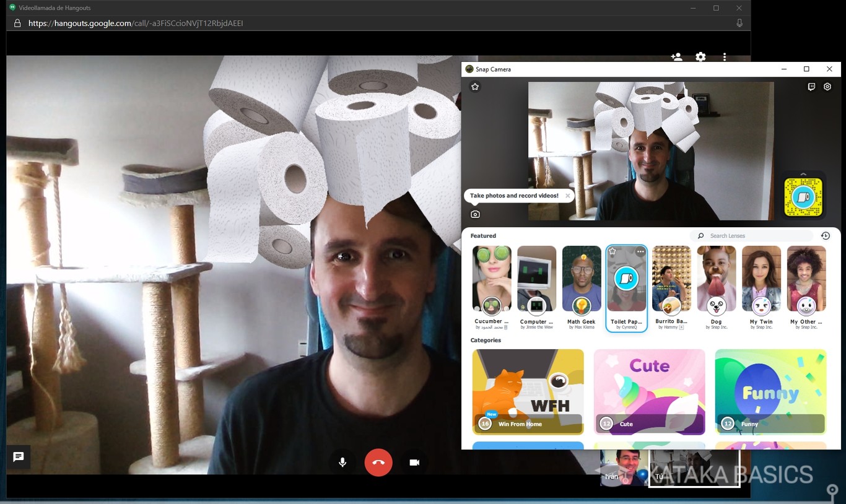Expand the Snapcode panel chevron

[x=803, y=175]
